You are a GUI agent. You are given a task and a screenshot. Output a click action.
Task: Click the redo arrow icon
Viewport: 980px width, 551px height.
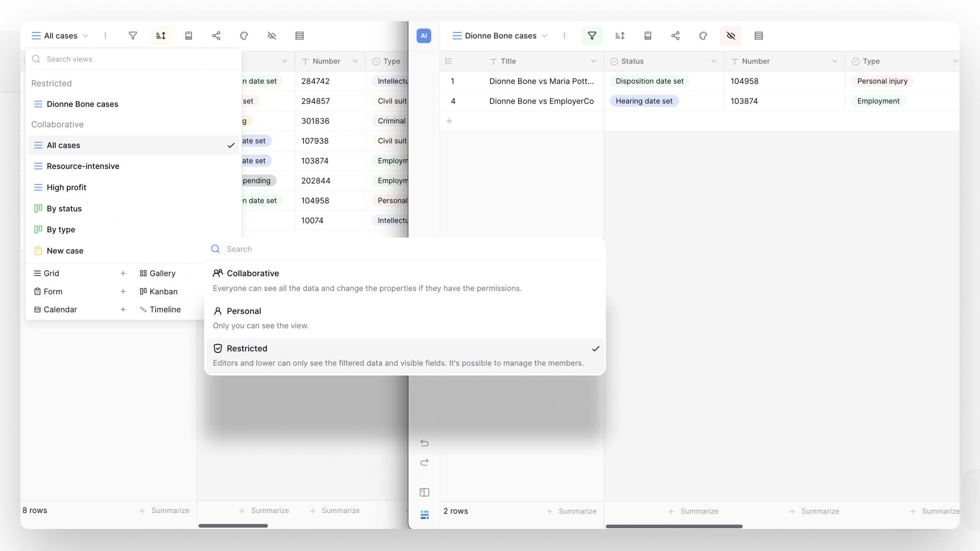pos(424,462)
